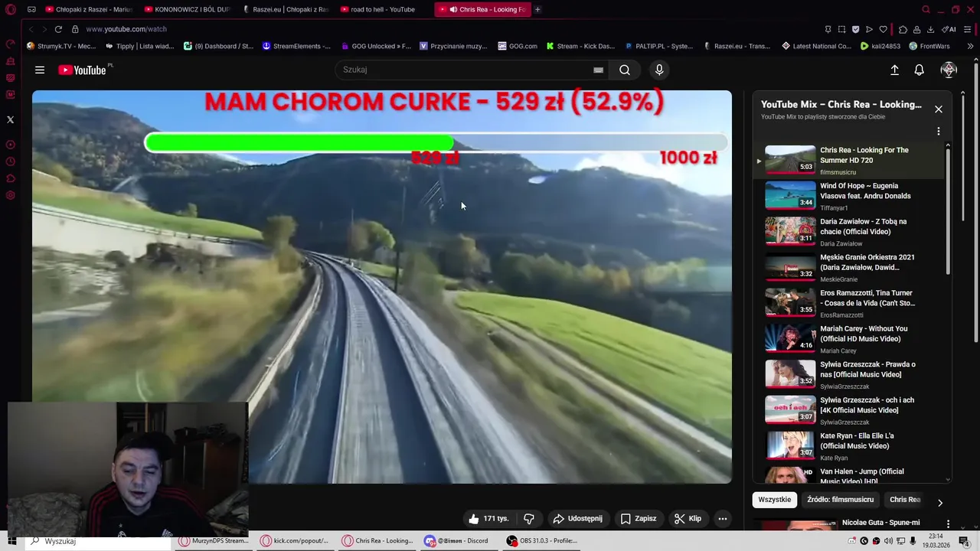Switch to the 'KONONOWICZ I BÓL DUP' tab
The image size is (980, 551).
[x=188, y=9]
